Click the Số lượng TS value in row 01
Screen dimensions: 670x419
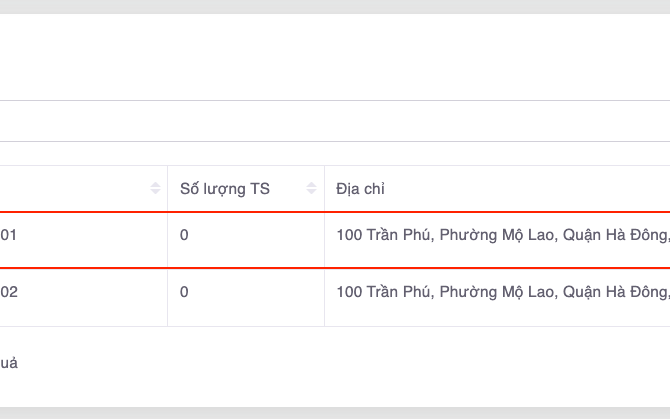click(x=184, y=236)
